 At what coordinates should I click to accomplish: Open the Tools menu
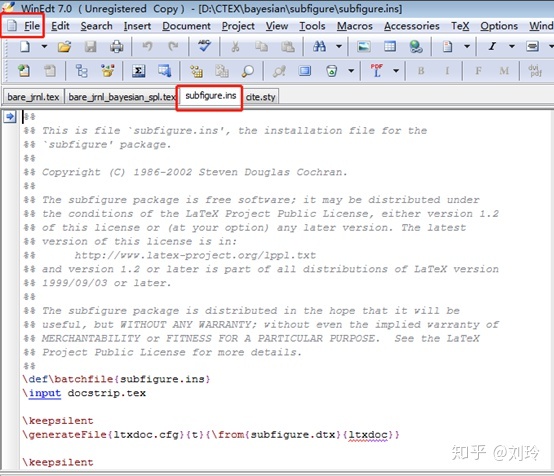click(x=312, y=26)
